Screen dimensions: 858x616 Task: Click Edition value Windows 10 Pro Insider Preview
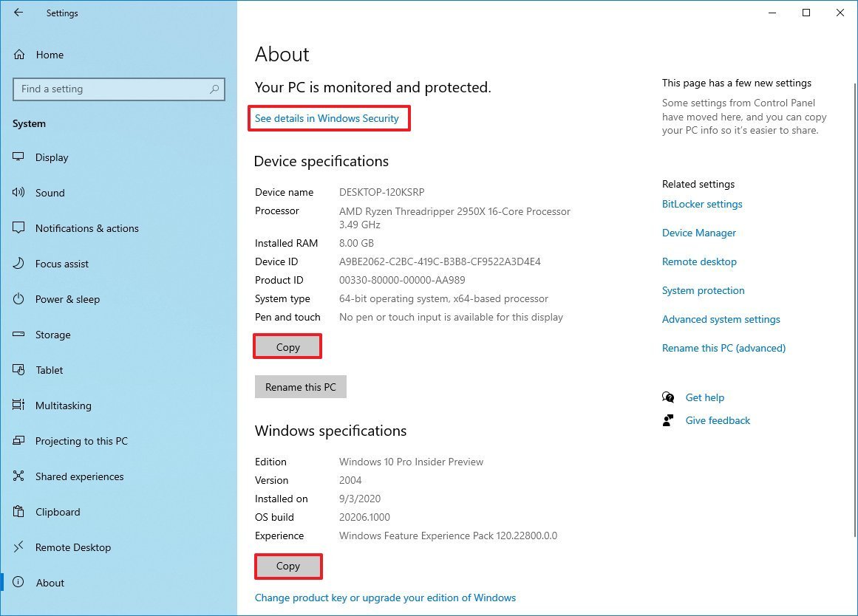pos(412,462)
